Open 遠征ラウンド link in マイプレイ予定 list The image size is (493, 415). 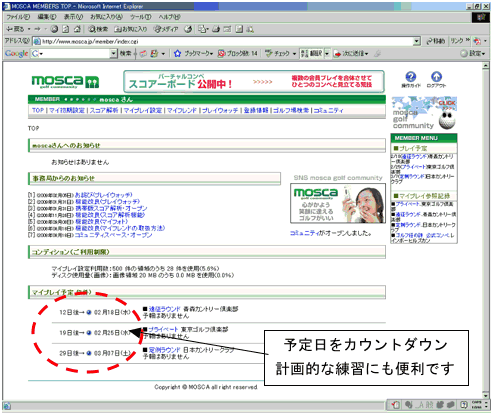[164, 309]
